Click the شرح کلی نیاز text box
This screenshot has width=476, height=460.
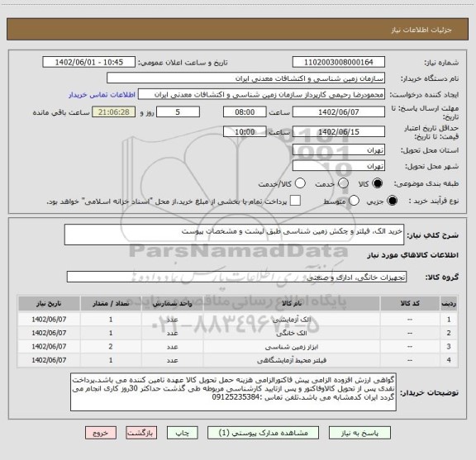point(234,235)
